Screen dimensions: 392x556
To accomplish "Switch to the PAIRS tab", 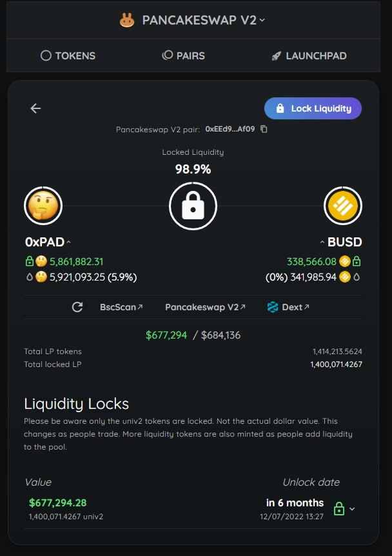I will pos(183,55).
